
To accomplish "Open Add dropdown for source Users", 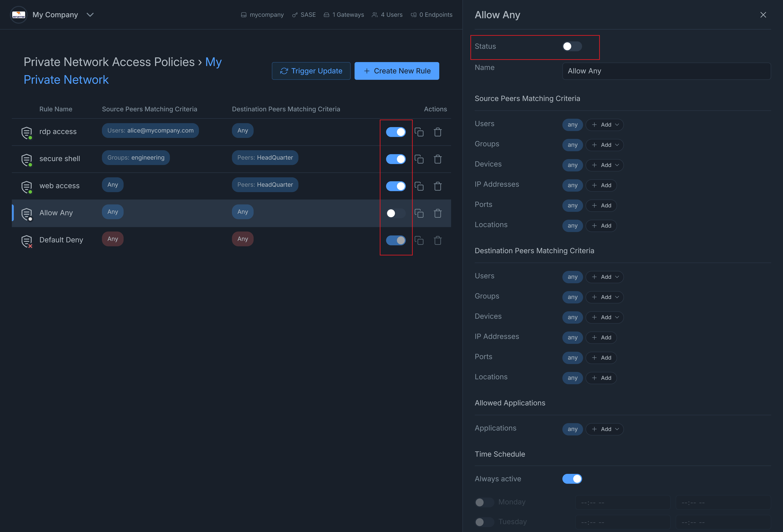I will tap(604, 125).
